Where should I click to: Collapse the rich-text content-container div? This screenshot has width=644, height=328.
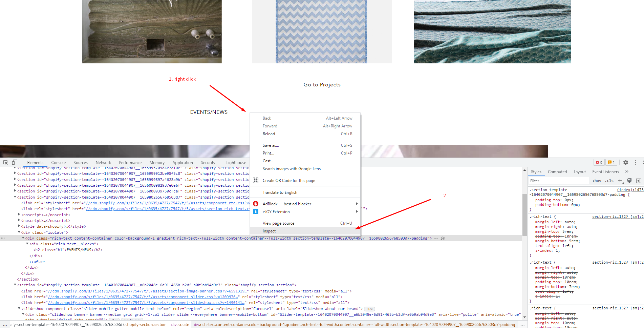(x=23, y=238)
